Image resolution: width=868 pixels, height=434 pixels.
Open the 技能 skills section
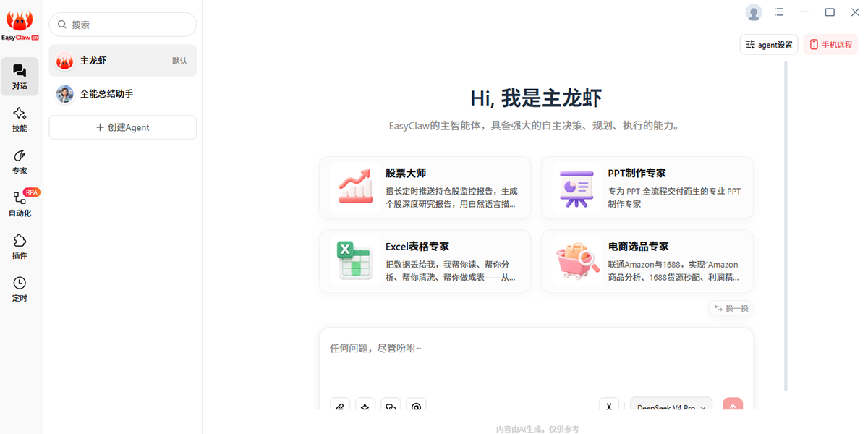(20, 119)
